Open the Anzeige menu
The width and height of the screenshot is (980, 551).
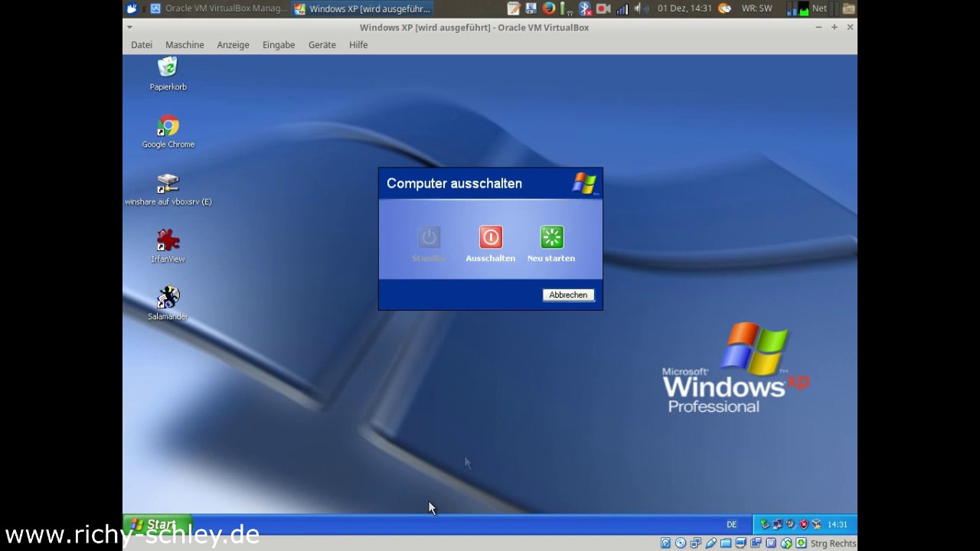[x=233, y=44]
